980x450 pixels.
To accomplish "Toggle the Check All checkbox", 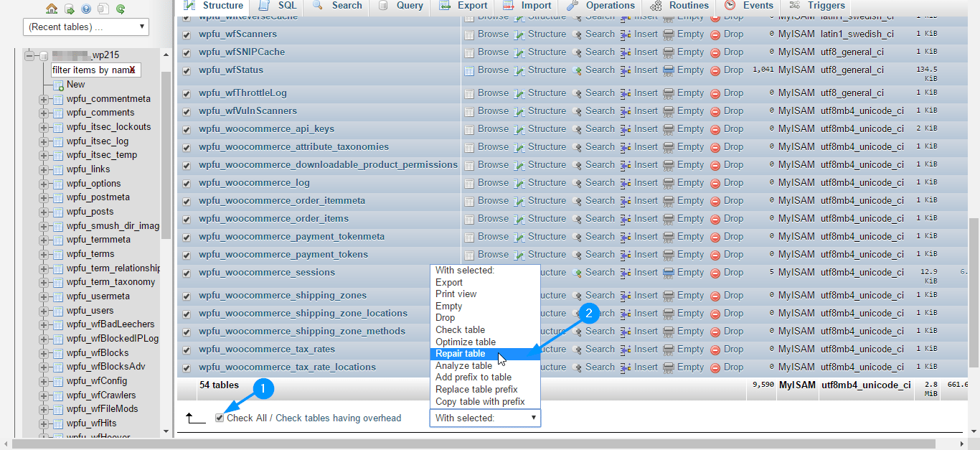I will point(220,418).
